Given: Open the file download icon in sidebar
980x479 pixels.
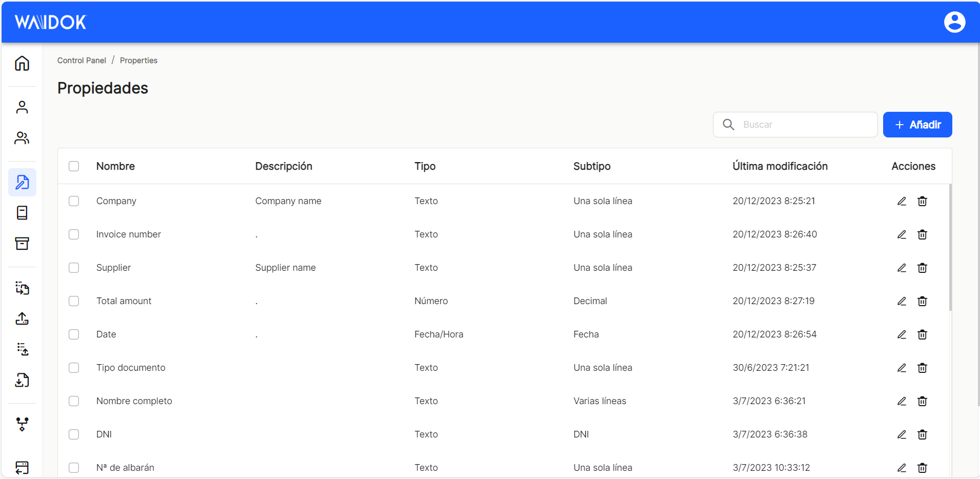Looking at the screenshot, I should point(22,380).
